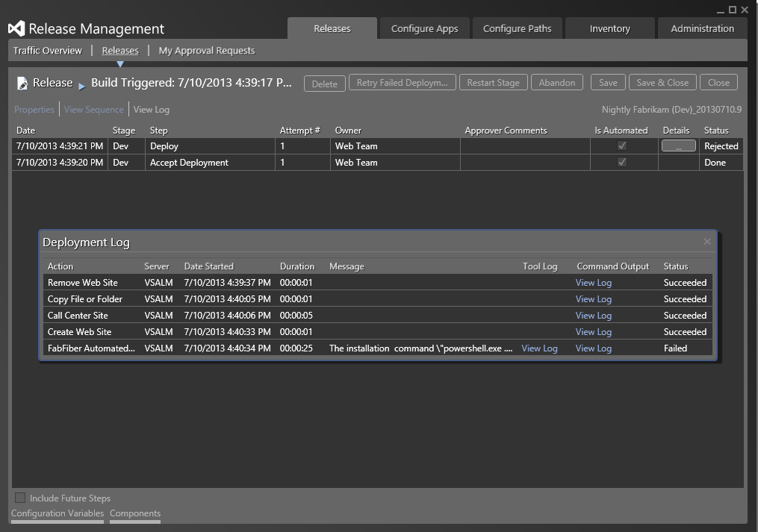View command output log for Remove Web Site
The image size is (758, 532).
point(593,283)
